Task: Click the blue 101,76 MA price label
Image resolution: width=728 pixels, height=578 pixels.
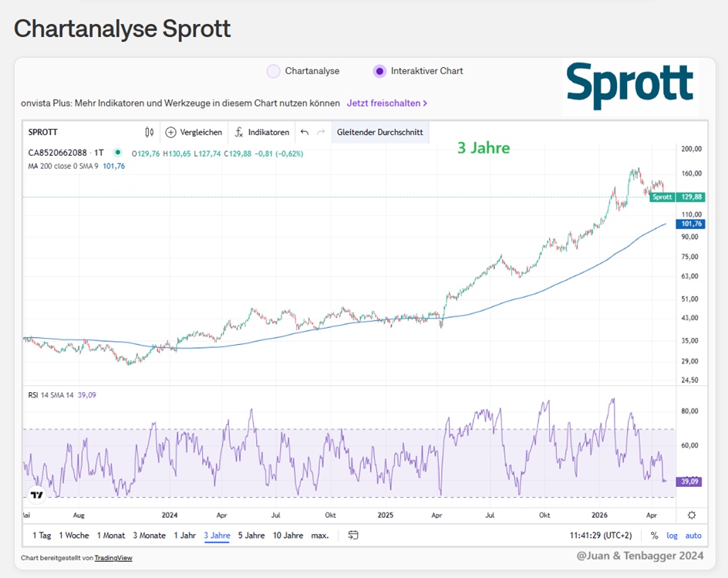Action: click(691, 224)
